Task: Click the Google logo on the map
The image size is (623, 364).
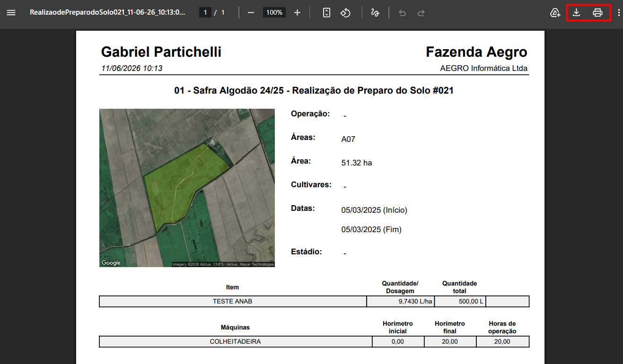Action: (111, 263)
